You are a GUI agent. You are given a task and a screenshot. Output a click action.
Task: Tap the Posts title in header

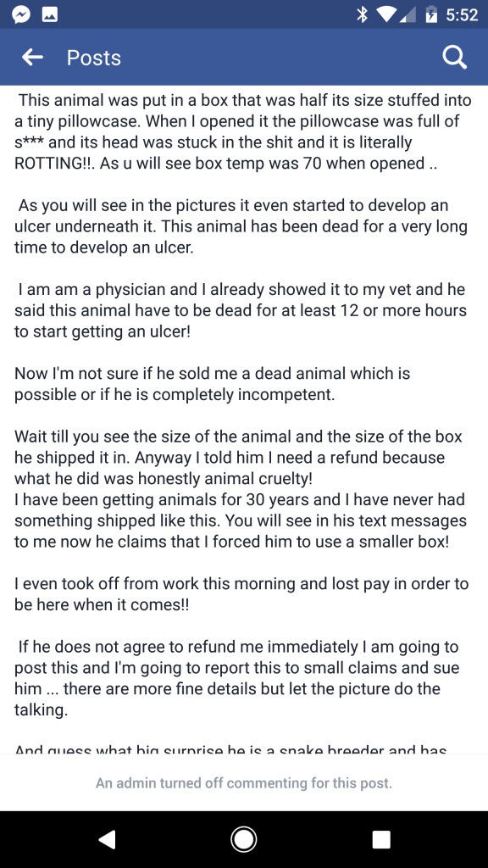(x=93, y=58)
